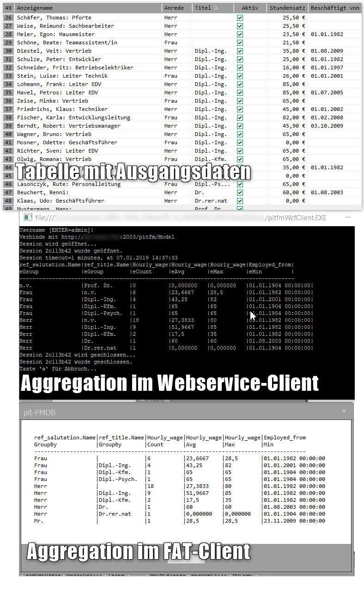Toggle Aktiv checkbox for Meier, Egon: Hausmeister
Viewport: 364px width, 592px height.
[240, 34]
